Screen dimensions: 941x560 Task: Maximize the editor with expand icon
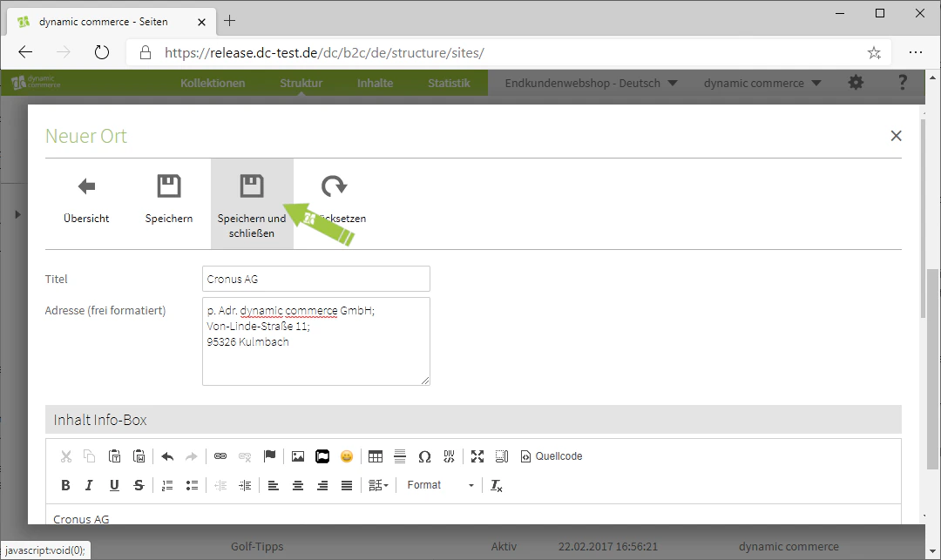pyautogui.click(x=477, y=456)
